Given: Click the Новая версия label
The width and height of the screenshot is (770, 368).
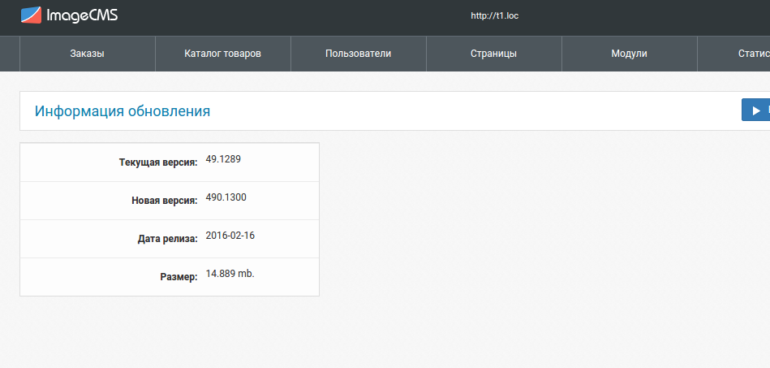Looking at the screenshot, I should (x=165, y=200).
